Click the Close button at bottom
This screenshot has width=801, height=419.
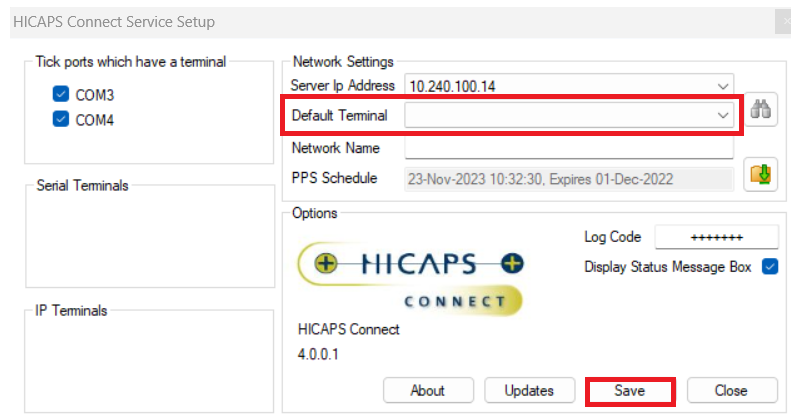pos(731,390)
